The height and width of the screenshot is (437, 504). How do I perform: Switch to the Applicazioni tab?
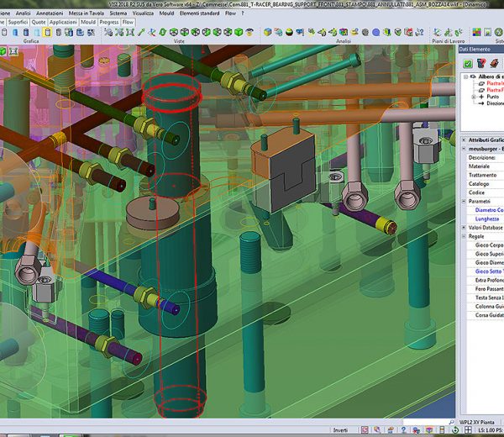click(x=62, y=21)
